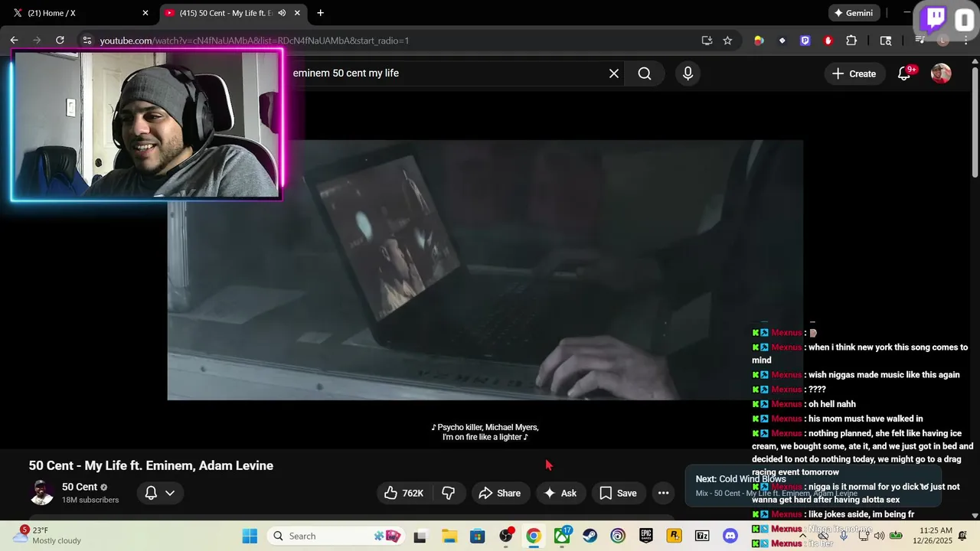This screenshot has width=980, height=551.
Task: Open the Windows Start menu
Action: pos(250,536)
